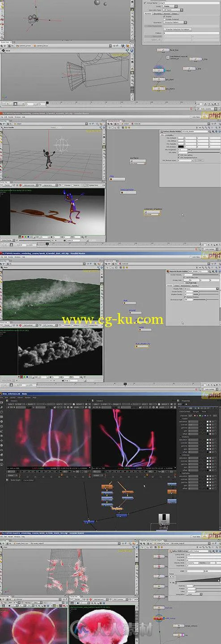Click the Smoke Color swatch
This screenshot has width=221, height=644.
coord(187,280)
